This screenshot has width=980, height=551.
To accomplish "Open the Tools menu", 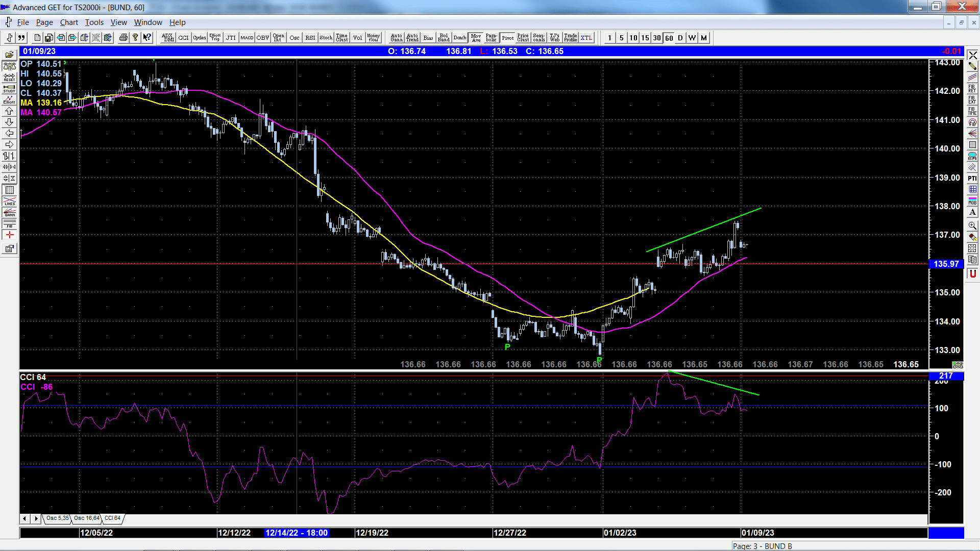I will tap(94, 22).
